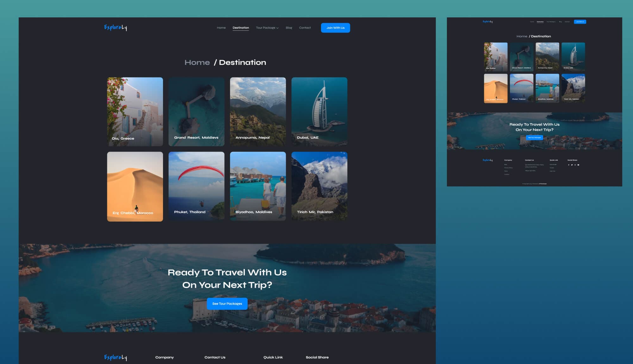Open Privacy Policy under the Company section
Screen dimensions: 633x364
(509, 168)
